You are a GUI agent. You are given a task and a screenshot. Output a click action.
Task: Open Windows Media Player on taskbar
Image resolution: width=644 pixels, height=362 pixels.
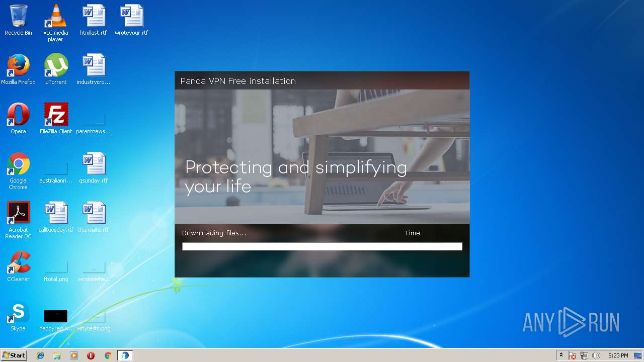tap(74, 355)
